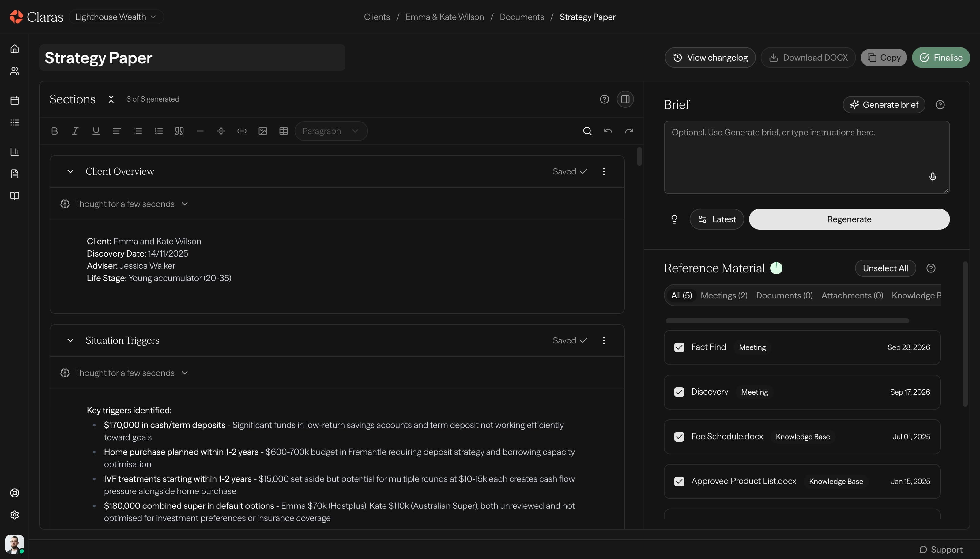Toggle the side panel layout icon

point(625,99)
